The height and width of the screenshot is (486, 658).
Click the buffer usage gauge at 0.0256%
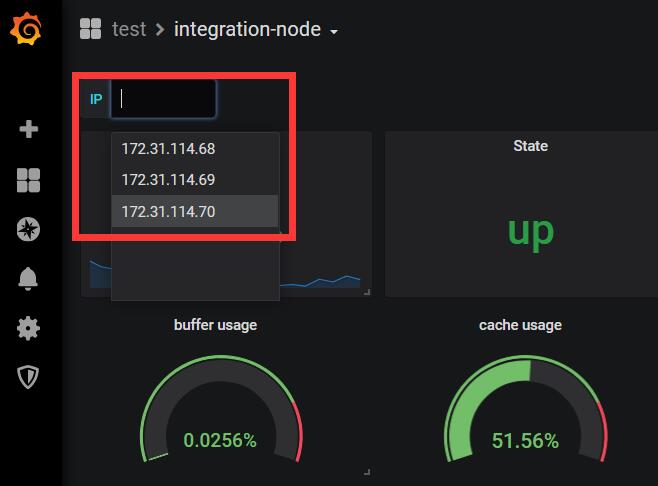click(x=220, y=420)
